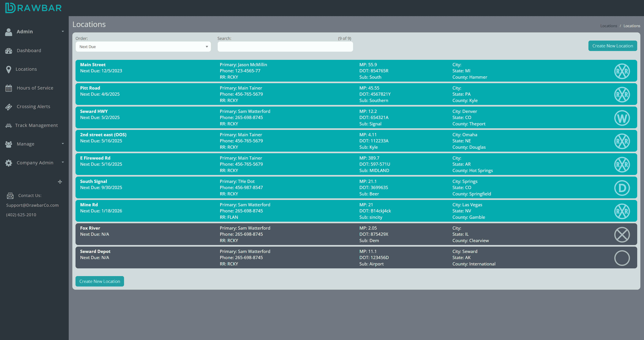This screenshot has width=644, height=340.
Task: Click the D symbol on South Signal row
Action: [622, 188]
